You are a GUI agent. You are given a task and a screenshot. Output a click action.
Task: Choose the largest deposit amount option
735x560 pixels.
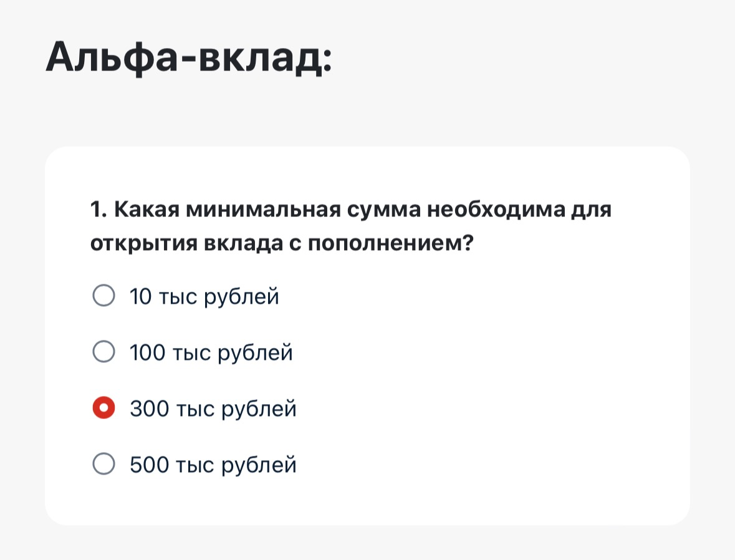click(x=103, y=465)
